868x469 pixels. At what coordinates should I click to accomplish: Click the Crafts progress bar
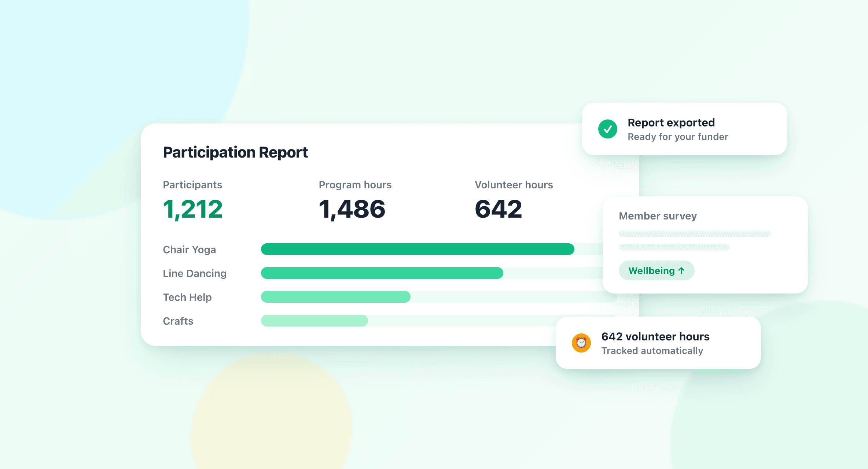point(315,321)
